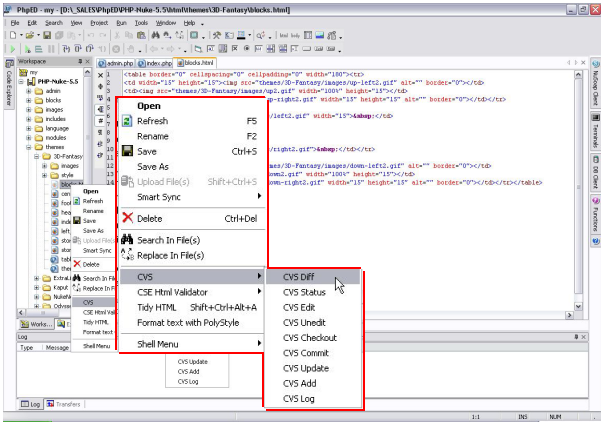Expand the style folder node
Screen dimensions: 601x422
44,175
